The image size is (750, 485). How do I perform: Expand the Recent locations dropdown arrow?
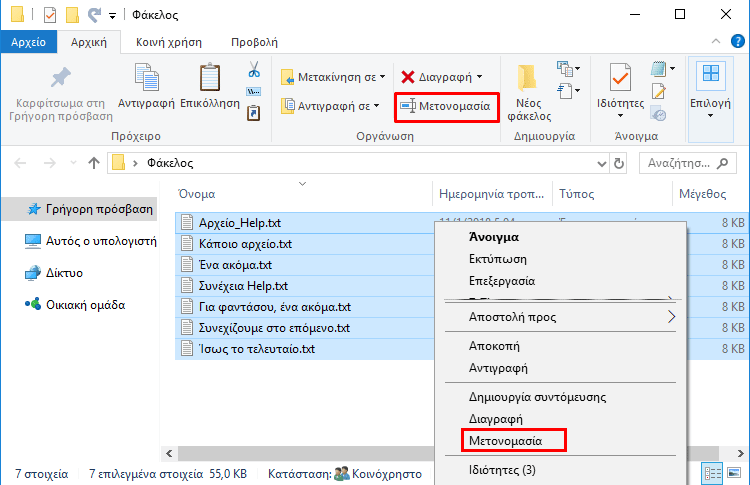[73, 163]
